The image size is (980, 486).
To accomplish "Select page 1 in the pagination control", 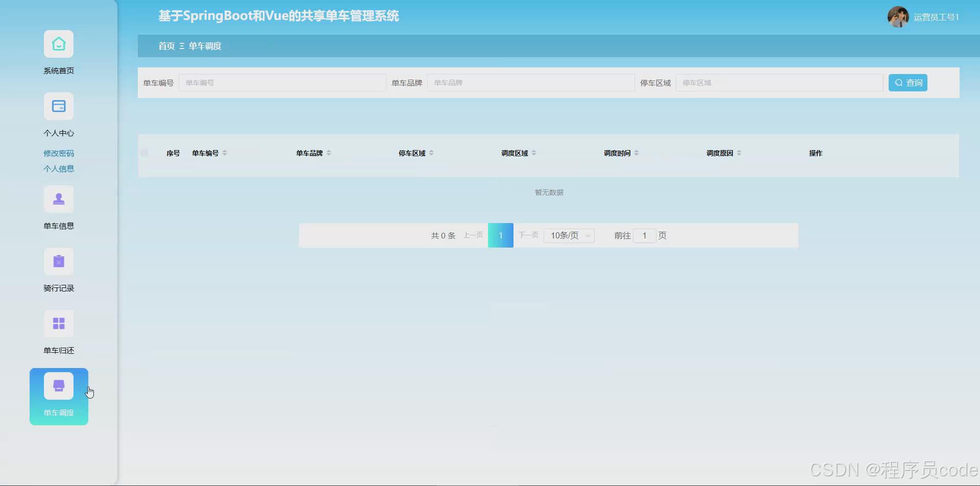I will click(501, 235).
